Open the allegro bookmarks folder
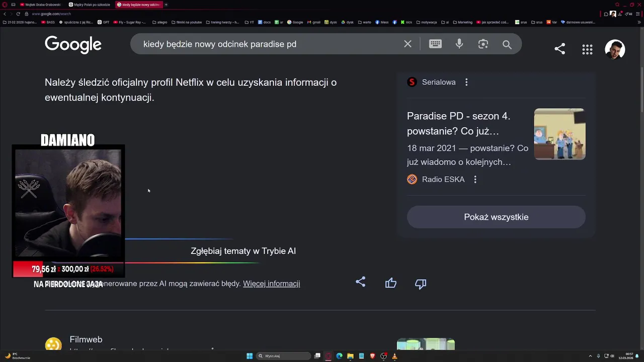The width and height of the screenshot is (644, 362). pyautogui.click(x=160, y=22)
